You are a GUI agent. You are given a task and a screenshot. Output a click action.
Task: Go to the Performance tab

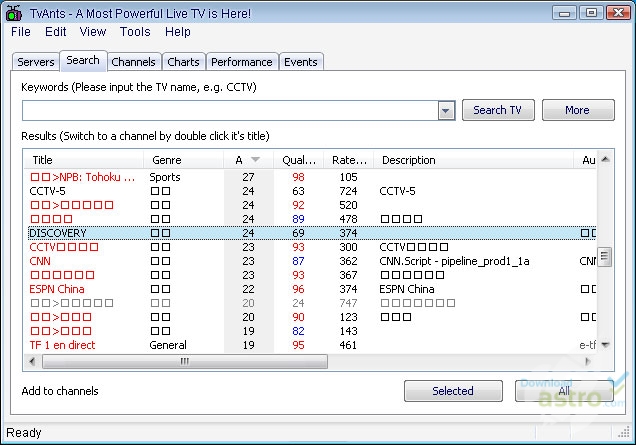point(242,62)
